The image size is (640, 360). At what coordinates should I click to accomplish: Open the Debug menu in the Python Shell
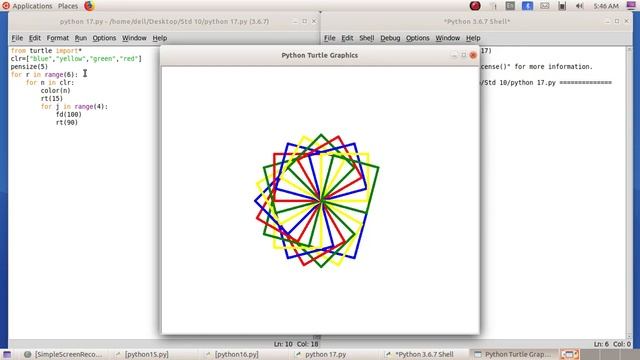[x=390, y=38]
